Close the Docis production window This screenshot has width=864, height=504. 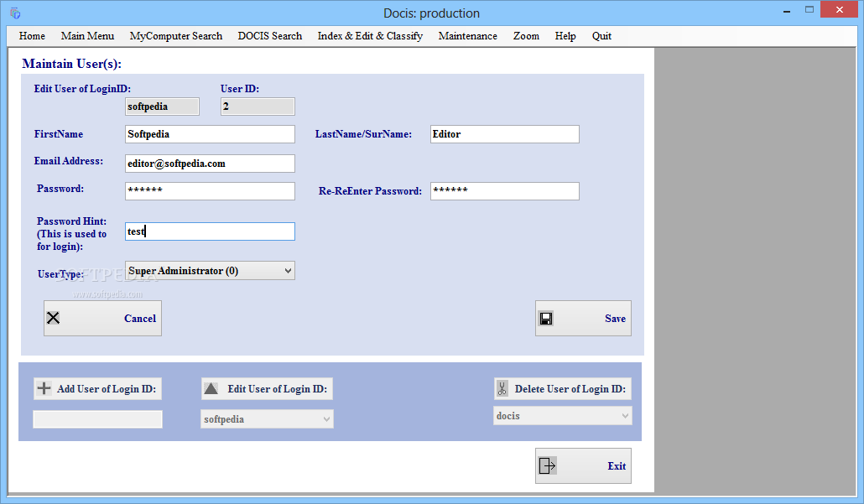839,10
